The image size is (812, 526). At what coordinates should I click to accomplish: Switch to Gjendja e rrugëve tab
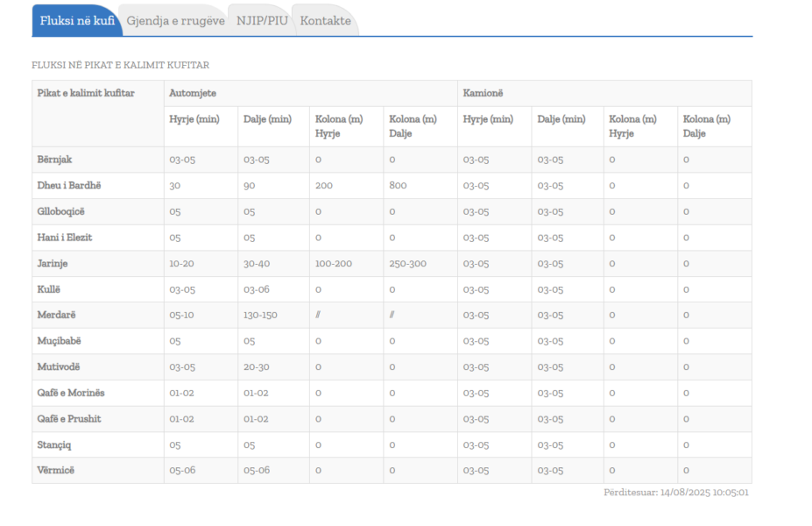pos(175,21)
